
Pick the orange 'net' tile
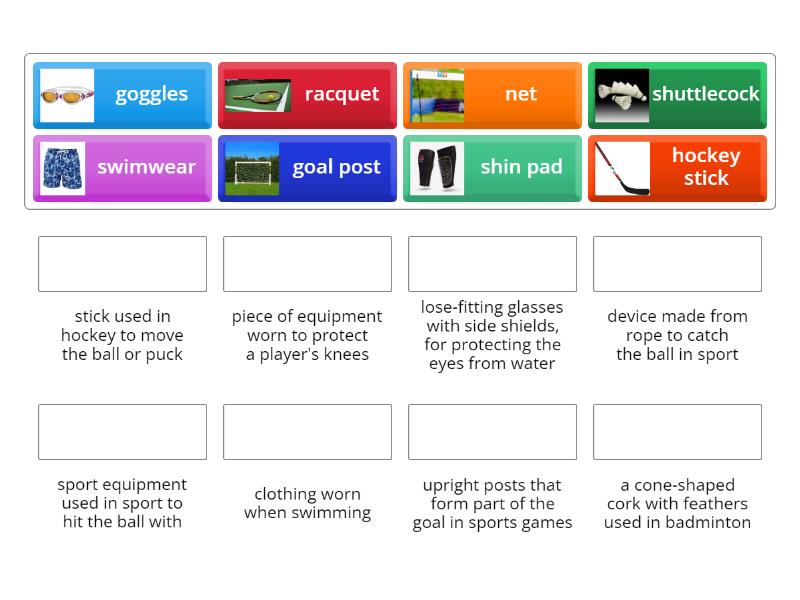[520, 94]
